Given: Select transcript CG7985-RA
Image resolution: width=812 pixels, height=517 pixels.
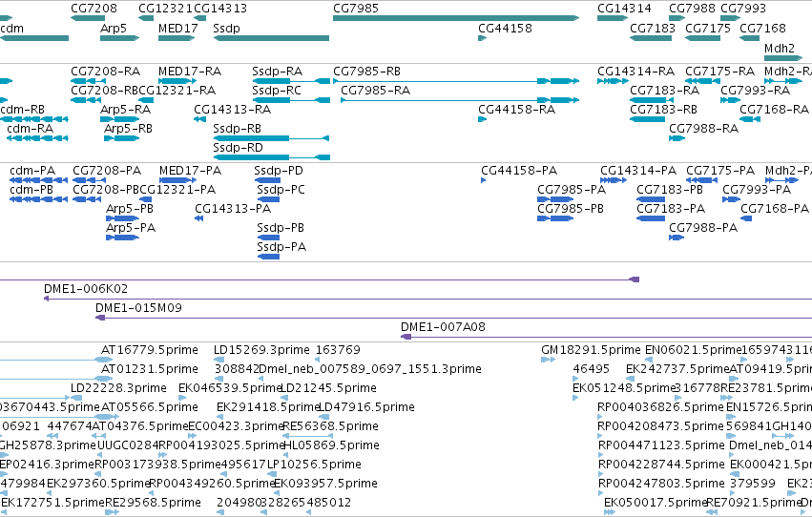Looking at the screenshot, I should pos(460,100).
